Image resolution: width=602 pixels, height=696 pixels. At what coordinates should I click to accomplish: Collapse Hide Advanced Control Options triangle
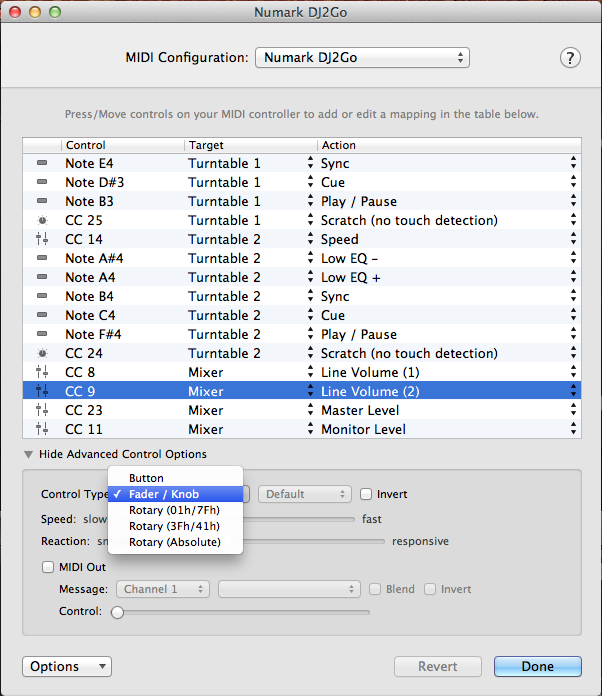[29, 455]
